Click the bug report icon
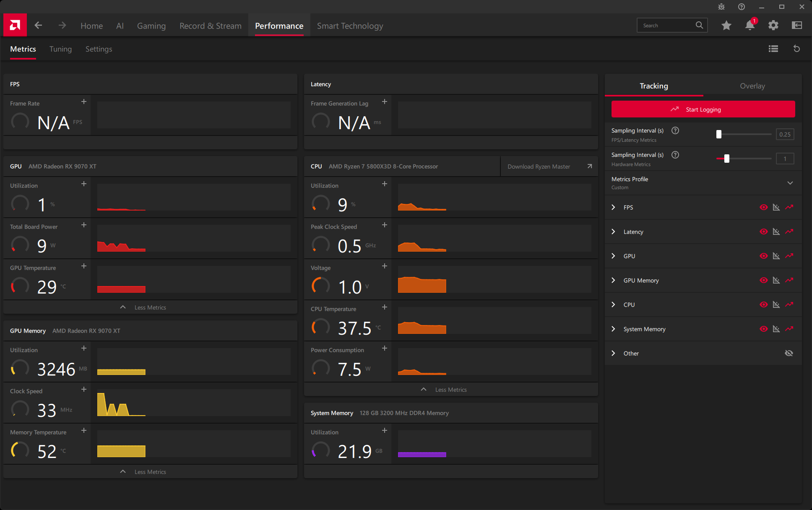Screen dimensions: 812x510 721,7
